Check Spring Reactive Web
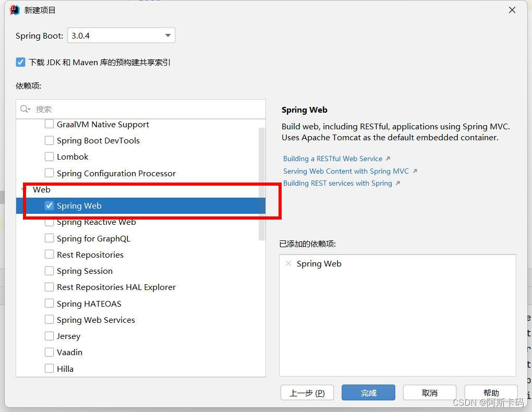 pos(49,222)
